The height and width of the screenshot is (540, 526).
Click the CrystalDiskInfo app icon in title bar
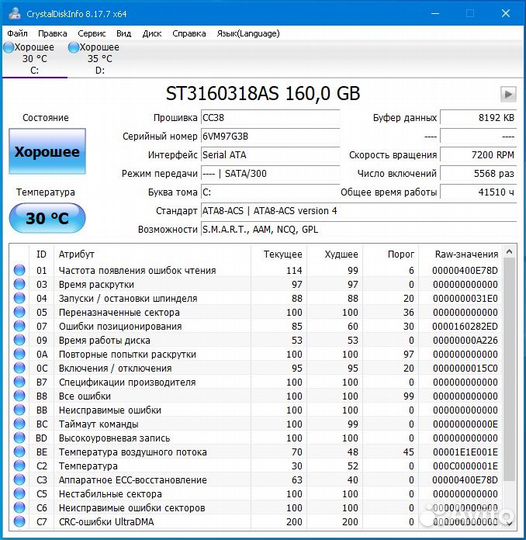pos(15,13)
